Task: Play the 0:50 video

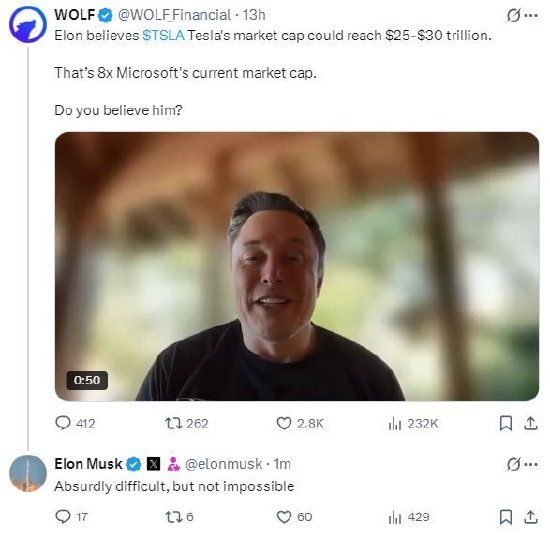Action: coord(297,266)
